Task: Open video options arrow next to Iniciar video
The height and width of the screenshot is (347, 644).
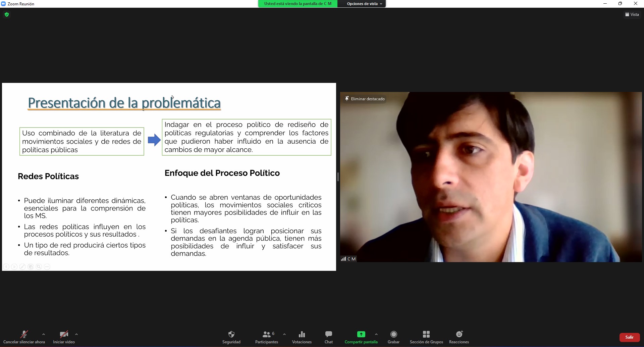Action: 76,334
